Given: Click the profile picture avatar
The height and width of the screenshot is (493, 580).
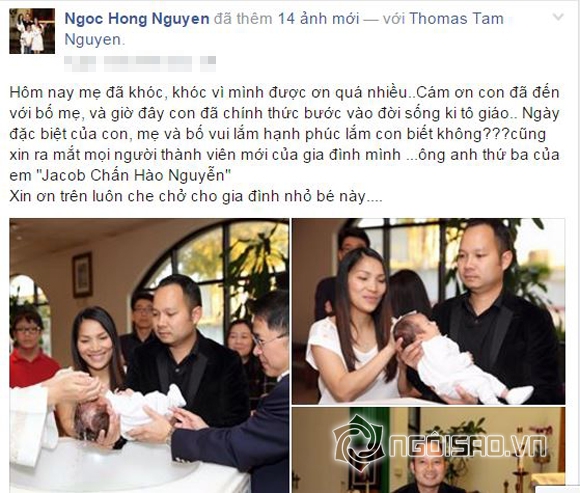Looking at the screenshot, I should click(32, 31).
